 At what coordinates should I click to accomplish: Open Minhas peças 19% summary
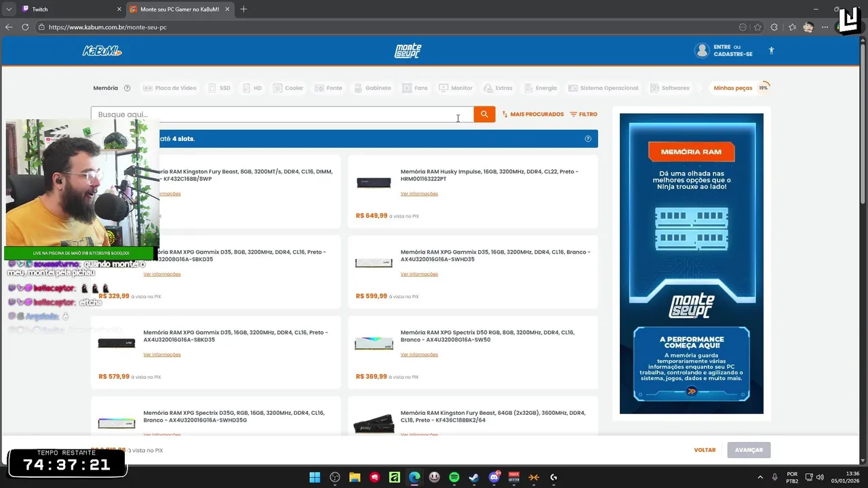[741, 88]
